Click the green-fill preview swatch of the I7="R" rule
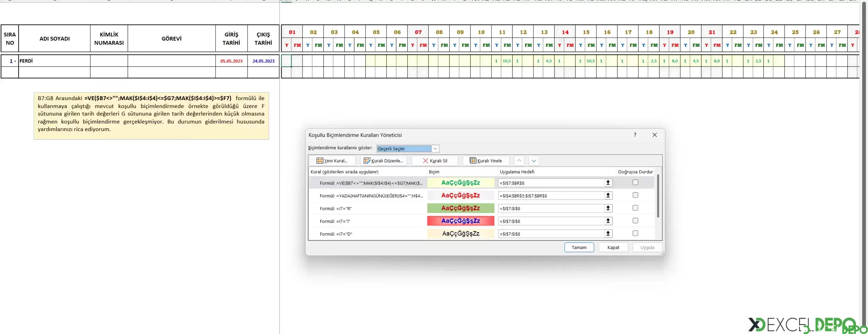The width and height of the screenshot is (868, 334). pyautogui.click(x=461, y=208)
